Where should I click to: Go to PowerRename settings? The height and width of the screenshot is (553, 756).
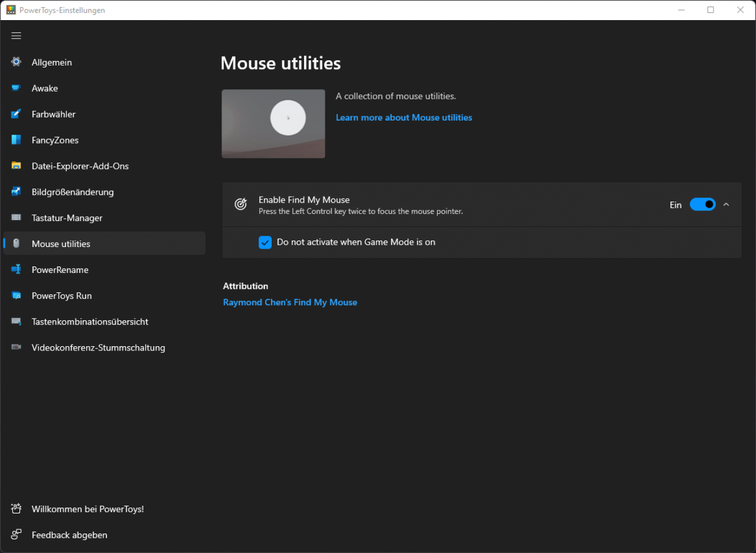tap(104, 269)
